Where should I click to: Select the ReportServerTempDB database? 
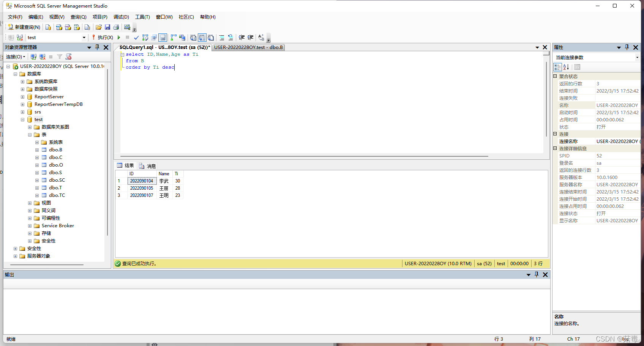pyautogui.click(x=58, y=104)
